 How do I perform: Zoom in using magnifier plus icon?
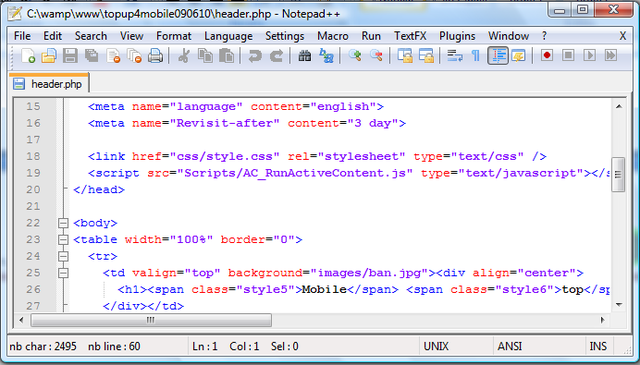355,56
